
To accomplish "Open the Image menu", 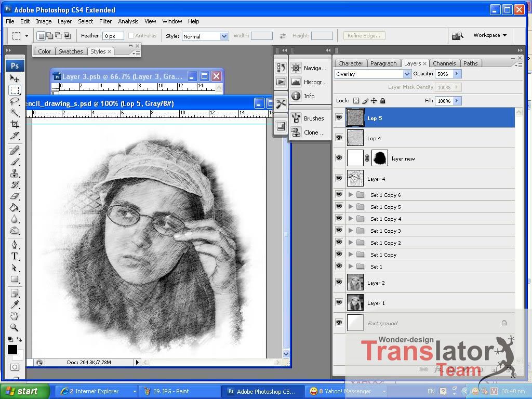I will point(44,21).
